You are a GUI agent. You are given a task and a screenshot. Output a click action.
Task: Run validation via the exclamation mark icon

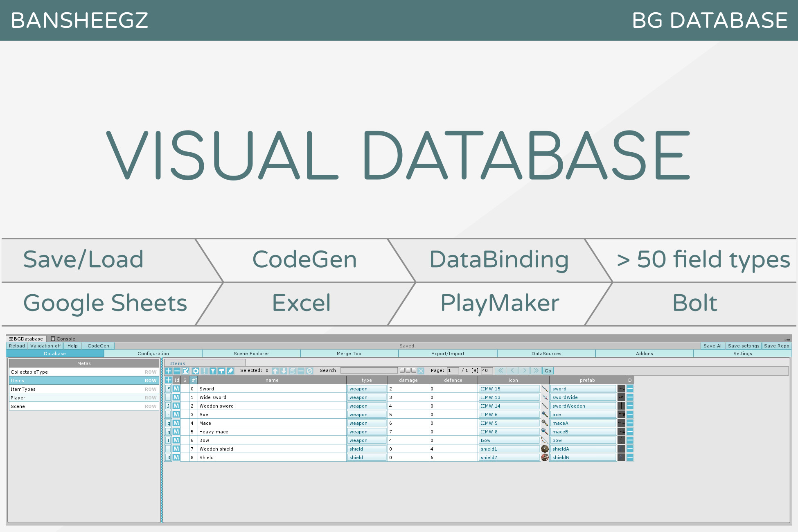tap(204, 371)
